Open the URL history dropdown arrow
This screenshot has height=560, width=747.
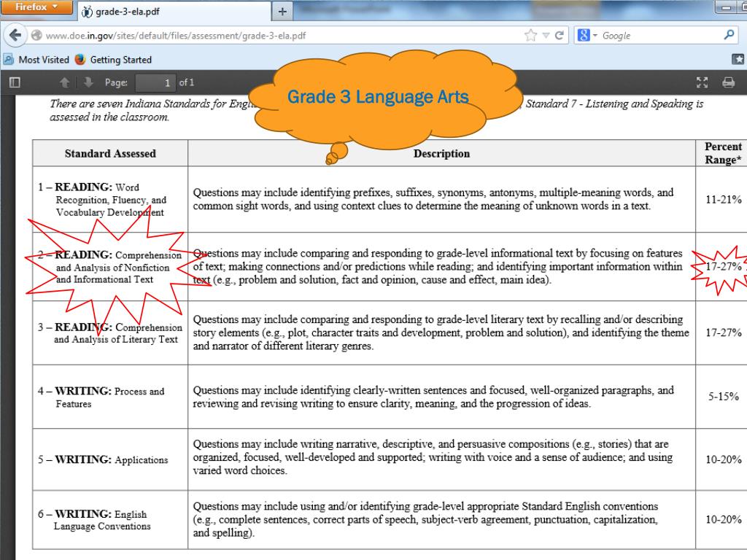546,35
